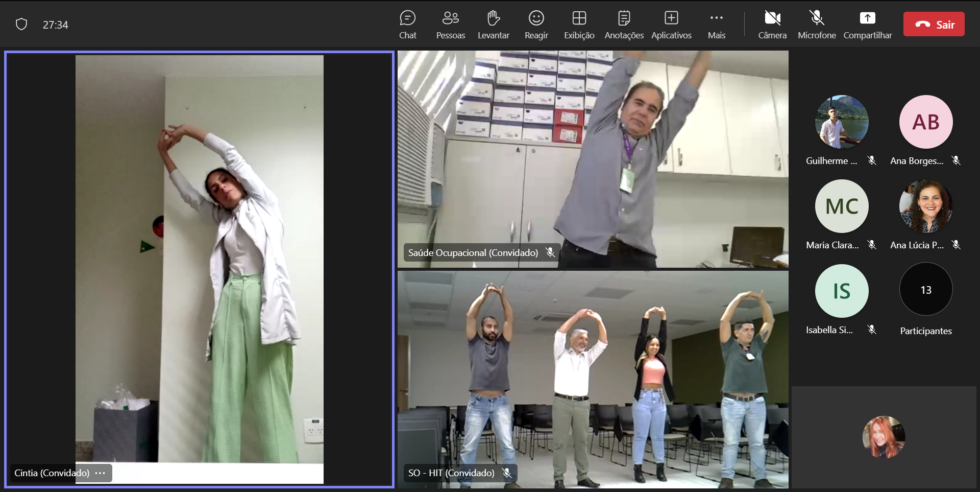Screen dimensions: 980x492
Task: Open the Aplicativos apps panel
Action: click(671, 25)
